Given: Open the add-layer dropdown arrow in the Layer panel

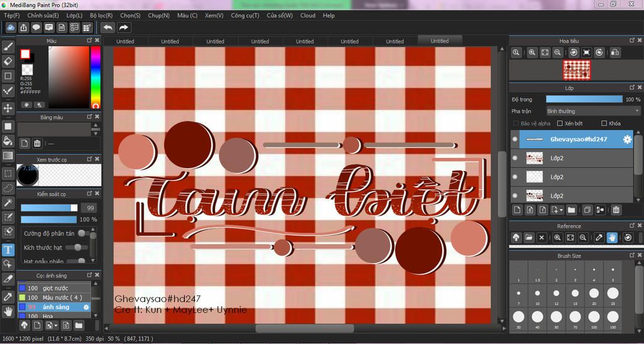Looking at the screenshot, I should click(561, 210).
